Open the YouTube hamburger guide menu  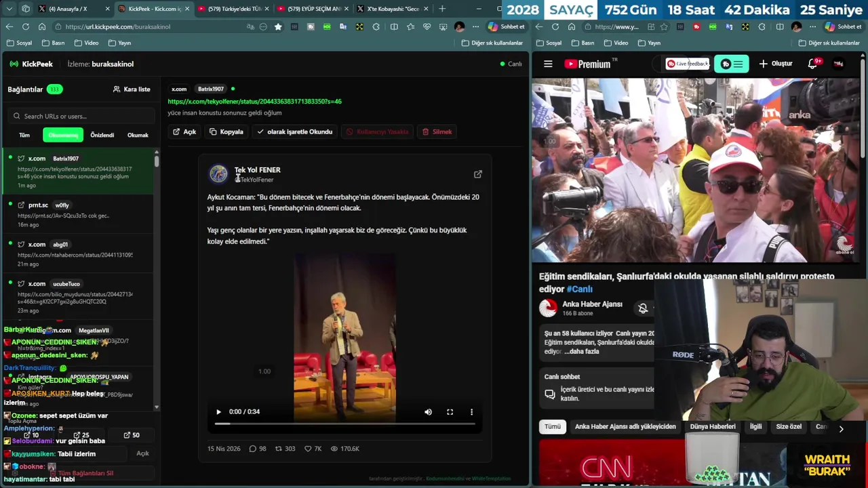548,64
